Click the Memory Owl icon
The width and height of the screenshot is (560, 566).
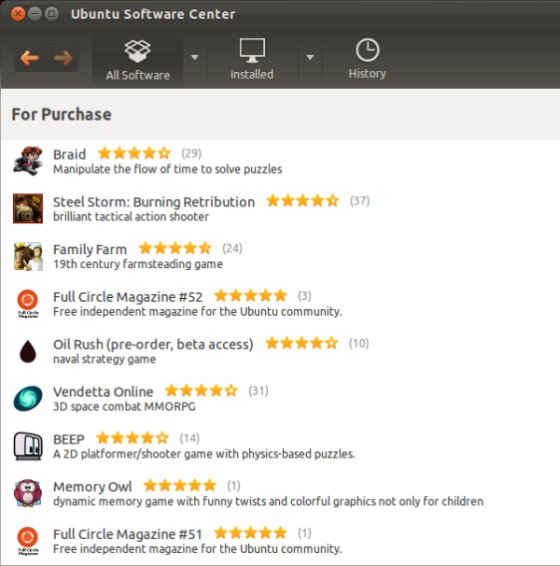[x=28, y=493]
